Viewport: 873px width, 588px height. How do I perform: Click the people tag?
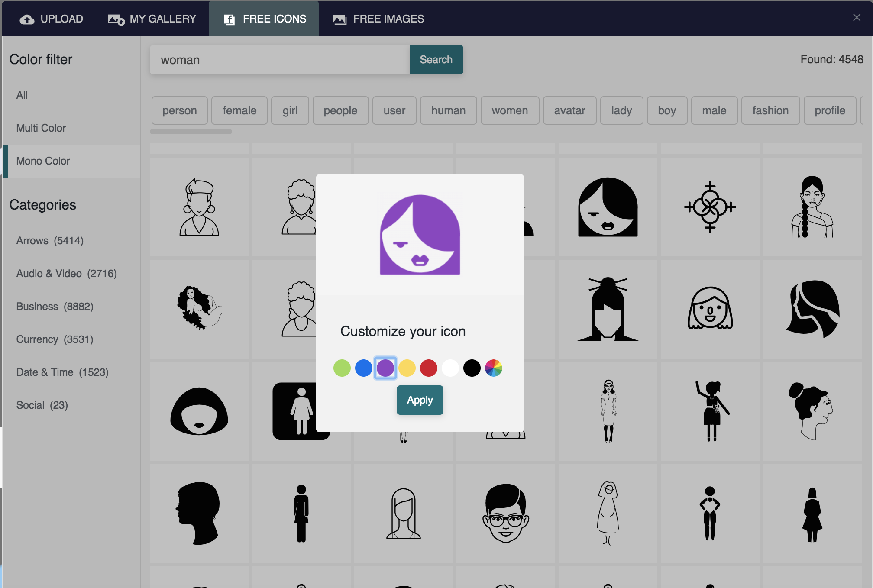click(x=341, y=110)
